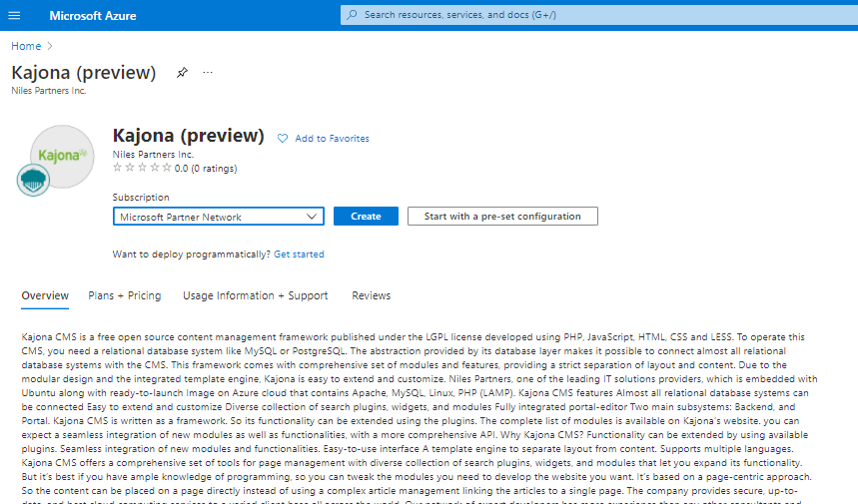
Task: Choose Start with a pre-set configuration
Action: (501, 217)
